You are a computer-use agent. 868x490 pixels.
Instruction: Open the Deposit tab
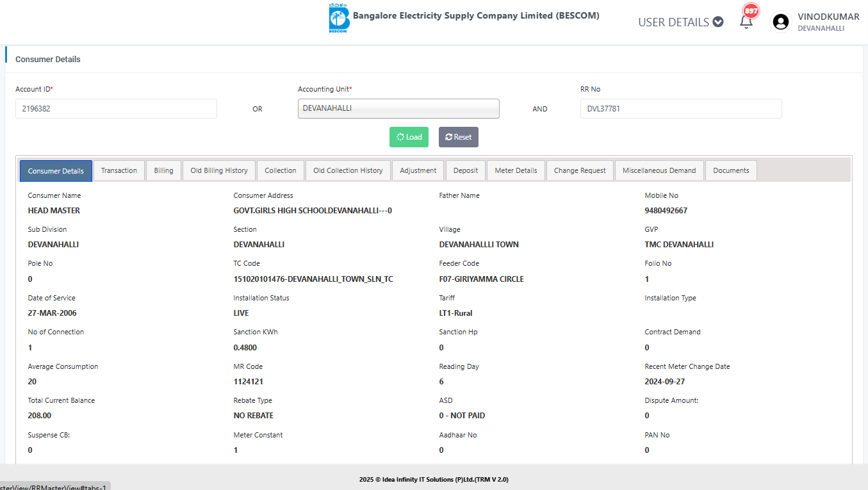click(x=466, y=170)
